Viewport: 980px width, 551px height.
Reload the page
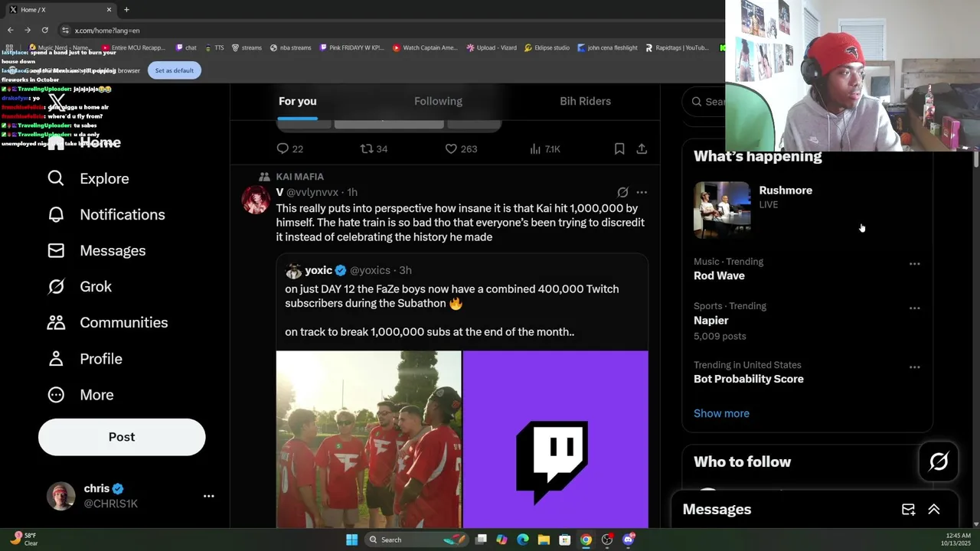[45, 30]
